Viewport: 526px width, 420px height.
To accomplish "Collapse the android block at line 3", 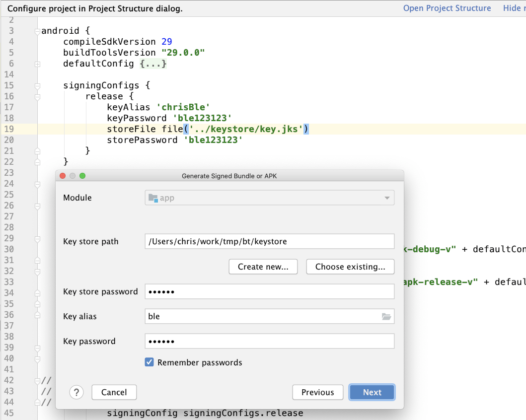I will [38, 31].
